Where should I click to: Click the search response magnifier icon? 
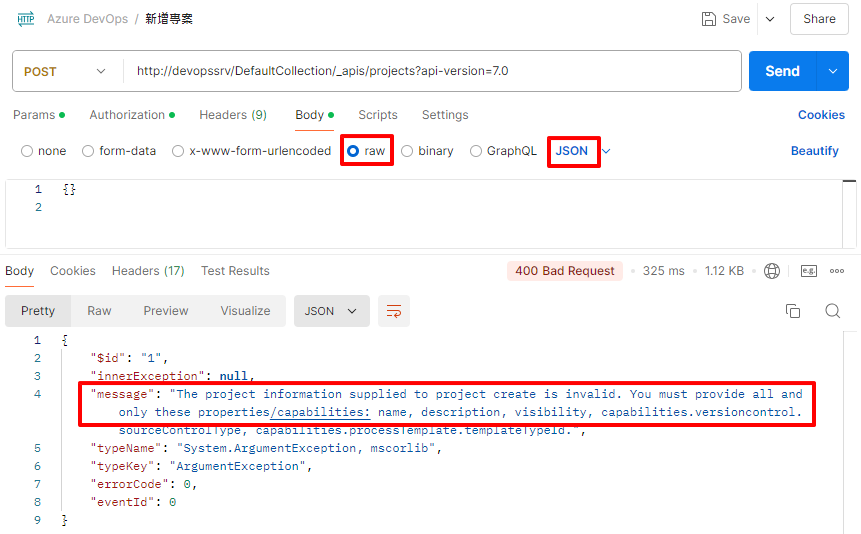click(x=832, y=311)
